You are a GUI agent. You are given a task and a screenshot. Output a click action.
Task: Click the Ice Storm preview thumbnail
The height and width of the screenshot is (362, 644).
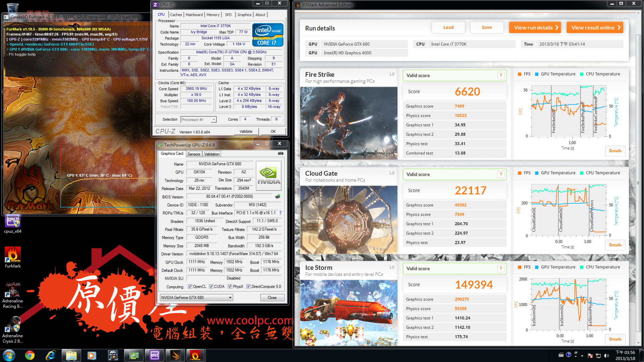tap(349, 313)
